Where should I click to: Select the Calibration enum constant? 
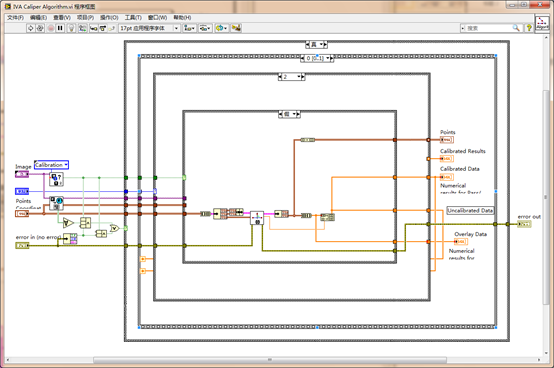(51, 165)
